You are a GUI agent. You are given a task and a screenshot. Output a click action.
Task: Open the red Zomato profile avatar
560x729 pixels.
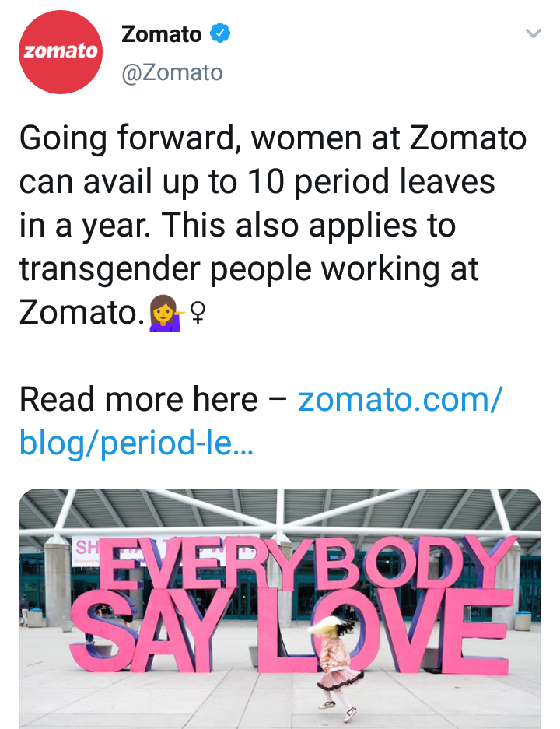[61, 53]
